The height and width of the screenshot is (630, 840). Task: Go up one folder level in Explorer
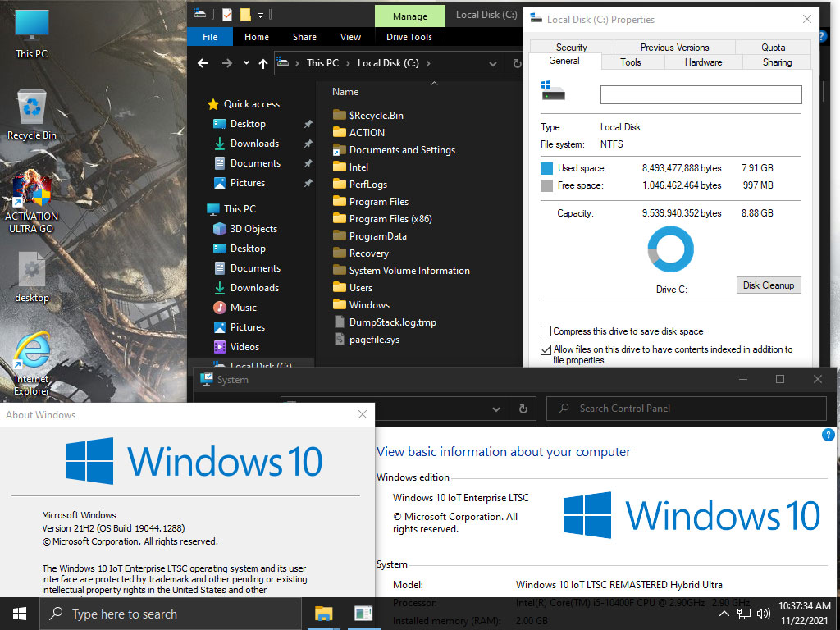[x=263, y=63]
